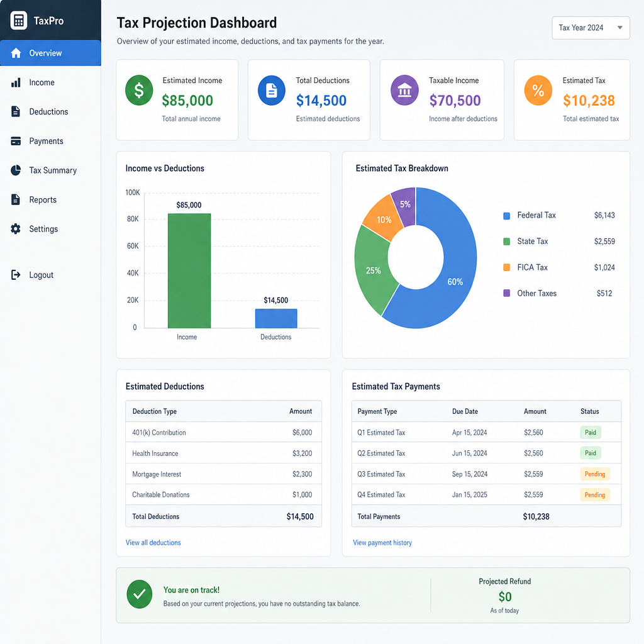Screen dimensions: 644x644
Task: Click the blue document Total Deductions icon
Action: (x=272, y=91)
